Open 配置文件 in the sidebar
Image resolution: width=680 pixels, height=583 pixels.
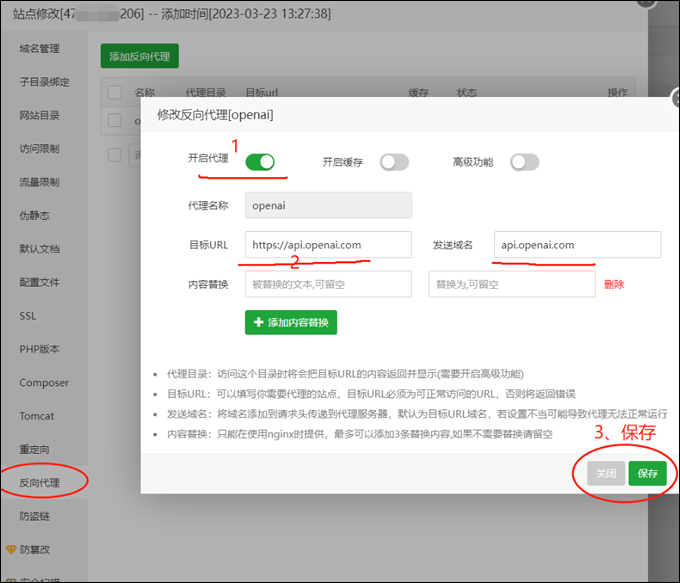pos(39,282)
